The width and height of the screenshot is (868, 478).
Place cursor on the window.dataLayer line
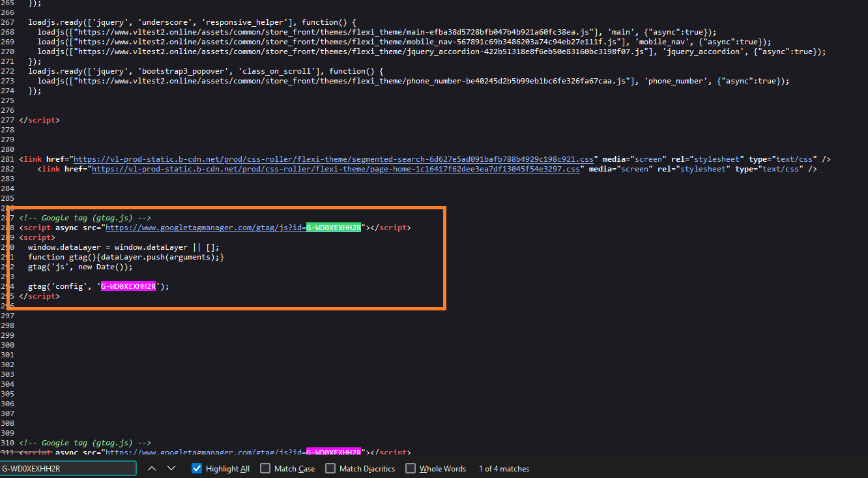click(x=124, y=247)
